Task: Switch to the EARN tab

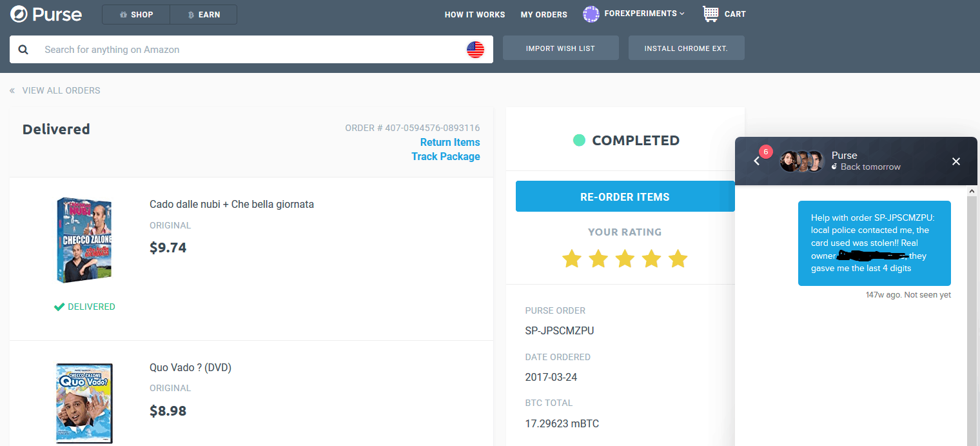Action: click(x=204, y=14)
